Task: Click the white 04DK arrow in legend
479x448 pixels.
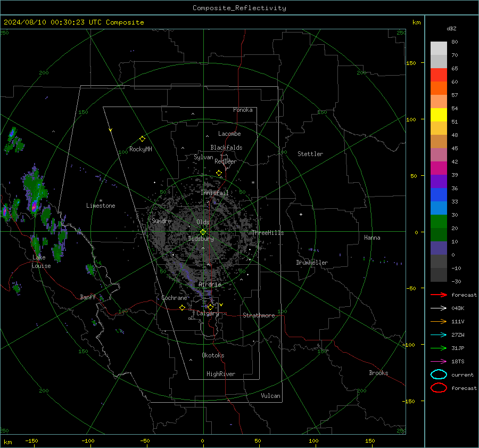Action: pyautogui.click(x=439, y=308)
